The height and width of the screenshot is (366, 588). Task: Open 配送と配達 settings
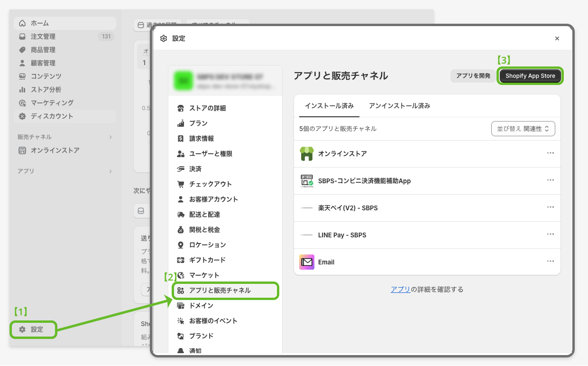click(x=225, y=215)
